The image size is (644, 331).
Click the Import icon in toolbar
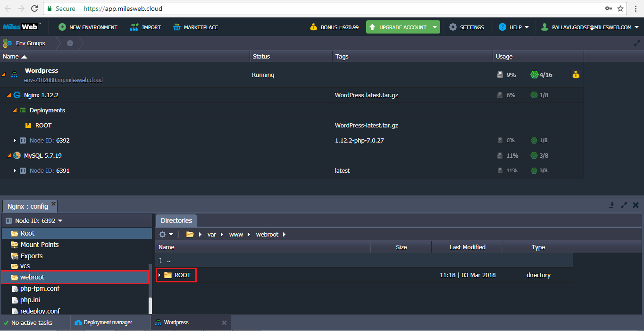click(x=134, y=27)
